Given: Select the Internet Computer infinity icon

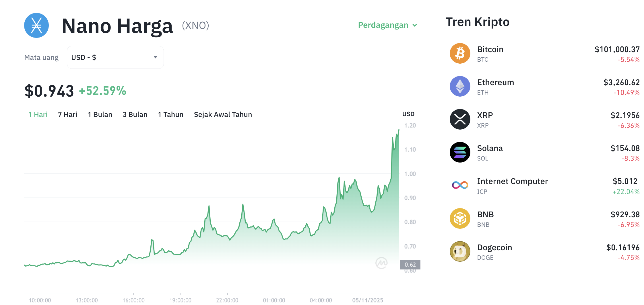Looking at the screenshot, I should pyautogui.click(x=460, y=185).
